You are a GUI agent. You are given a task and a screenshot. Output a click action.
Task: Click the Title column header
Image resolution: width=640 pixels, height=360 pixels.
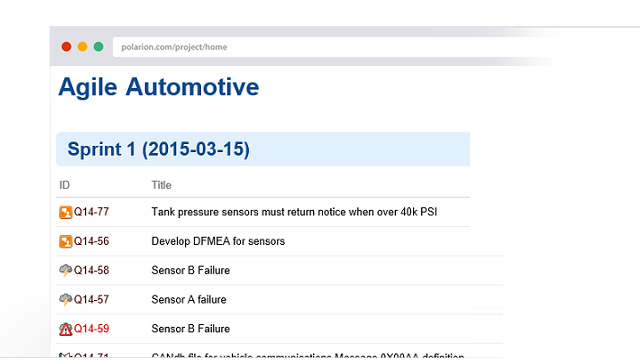pyautogui.click(x=161, y=185)
